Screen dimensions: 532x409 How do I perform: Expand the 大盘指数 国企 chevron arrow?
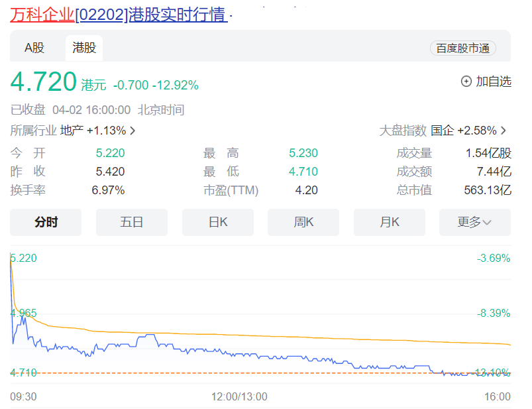click(503, 131)
